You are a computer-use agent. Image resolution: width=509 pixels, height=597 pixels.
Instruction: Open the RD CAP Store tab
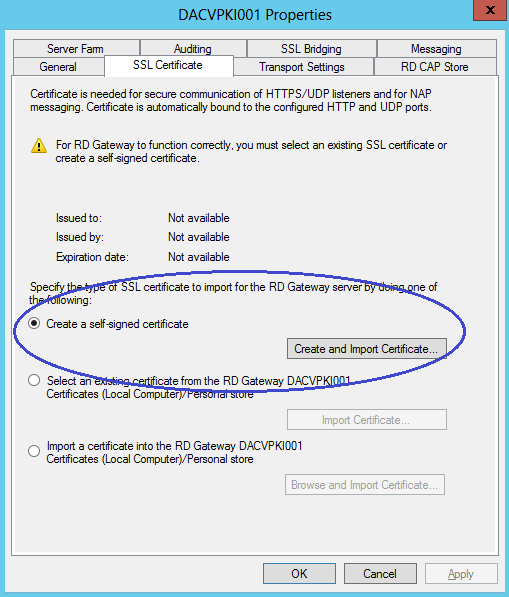[435, 67]
